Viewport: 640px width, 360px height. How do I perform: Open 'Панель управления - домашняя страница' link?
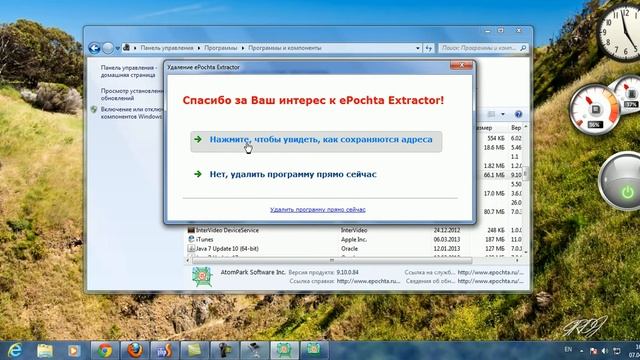tap(129, 71)
